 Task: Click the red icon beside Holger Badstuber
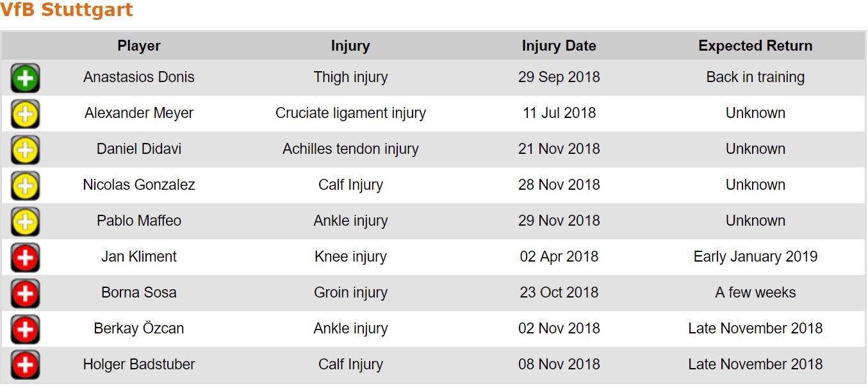[25, 365]
